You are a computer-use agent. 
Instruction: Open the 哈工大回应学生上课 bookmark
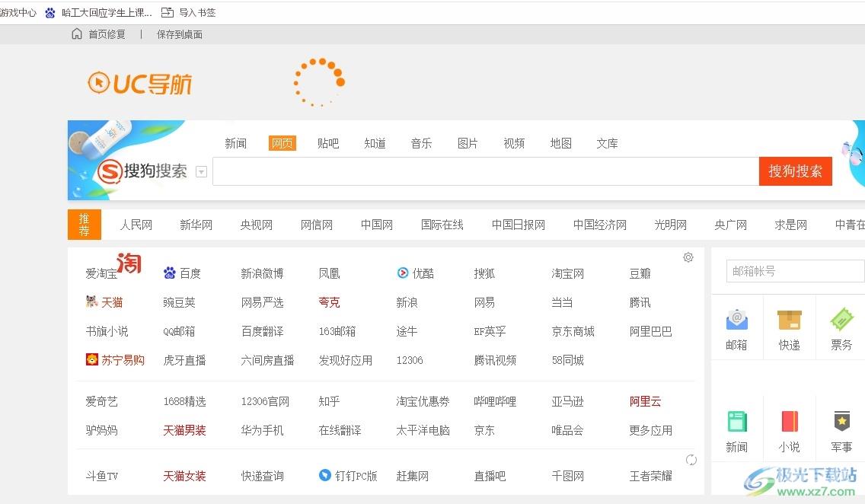coord(107,13)
